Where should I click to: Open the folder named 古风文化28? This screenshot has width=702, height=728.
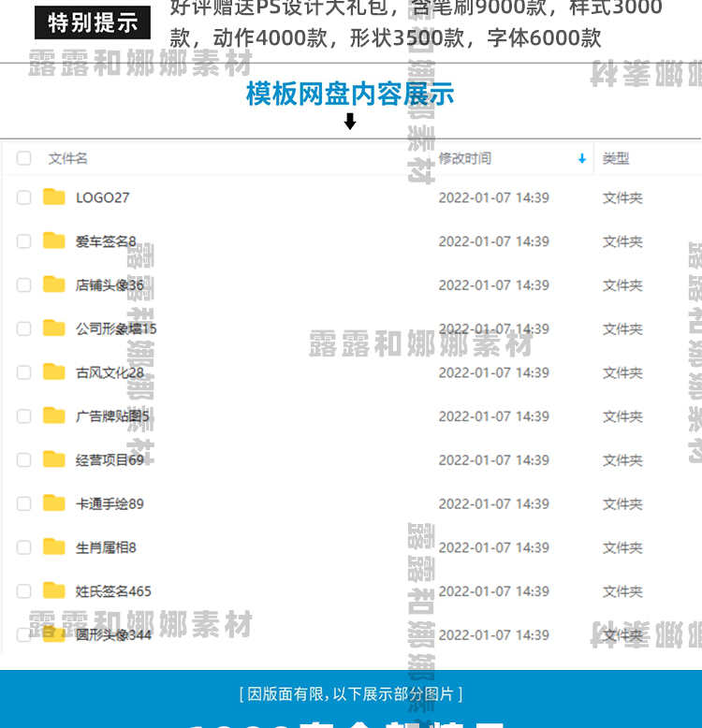click(110, 372)
